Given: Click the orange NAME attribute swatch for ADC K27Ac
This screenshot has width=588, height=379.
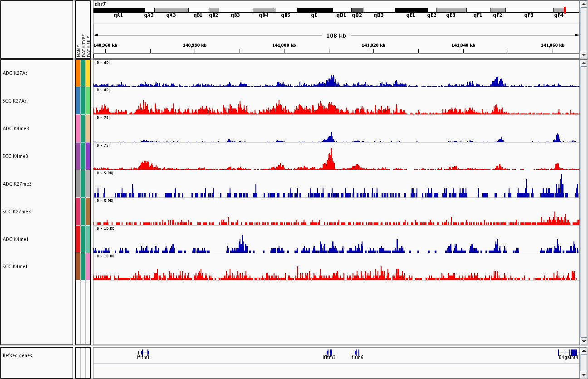Looking at the screenshot, I should pos(78,73).
